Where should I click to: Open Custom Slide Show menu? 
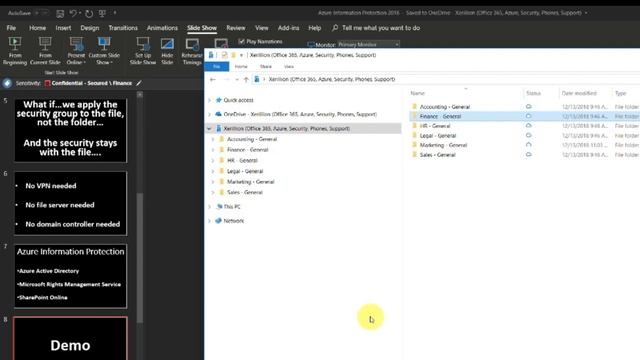[104, 51]
